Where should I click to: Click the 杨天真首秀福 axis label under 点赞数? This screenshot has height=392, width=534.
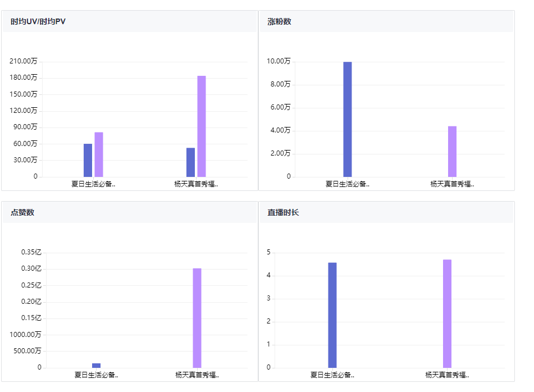[x=197, y=375]
